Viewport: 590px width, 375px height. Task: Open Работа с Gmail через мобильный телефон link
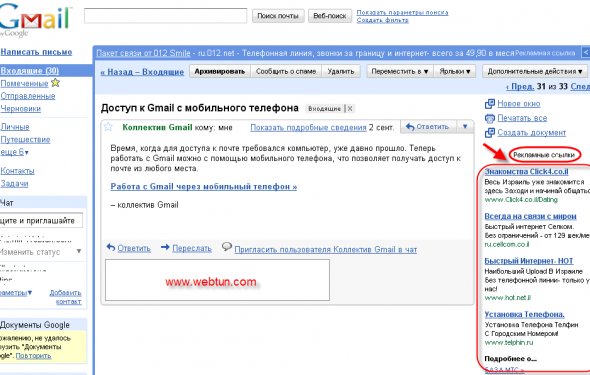coord(204,186)
